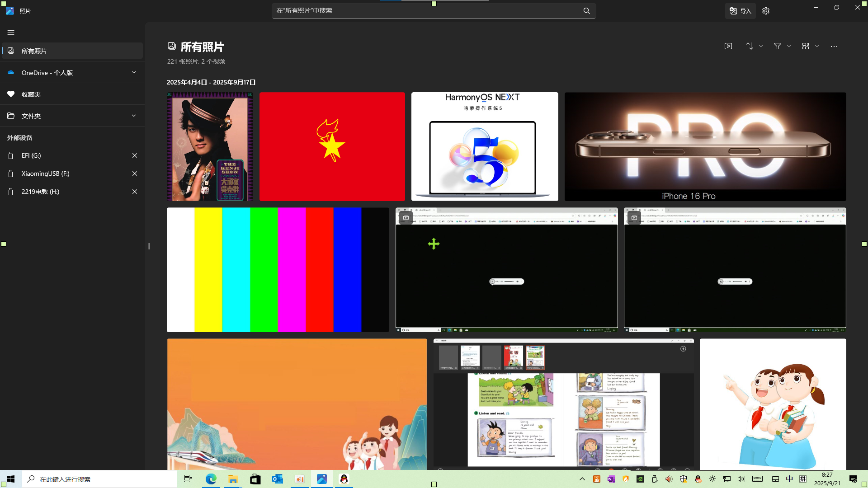Viewport: 868px width, 488px height.
Task: Remove the XiaomingUSB (F:) device
Action: click(134, 173)
